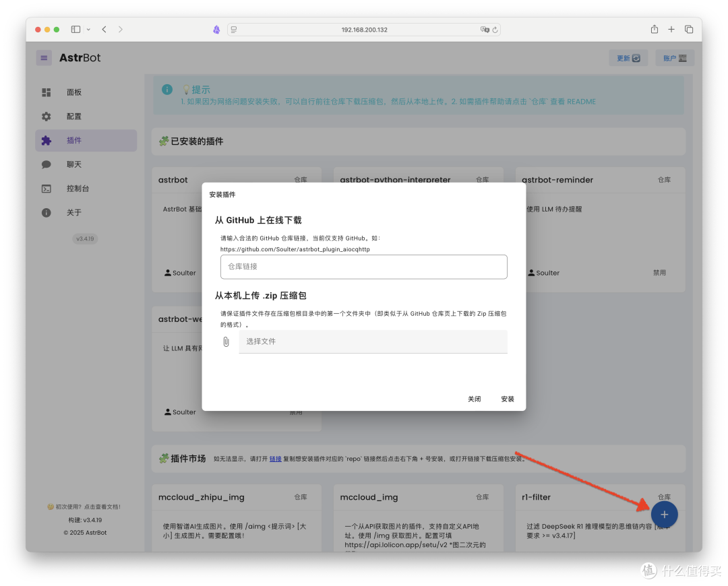
Task: Open the 链接 hyperlink in plugin market
Action: (x=275, y=459)
